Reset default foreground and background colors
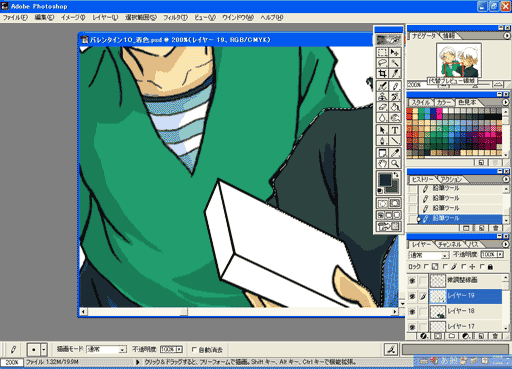The height and width of the screenshot is (369, 512). [x=380, y=191]
